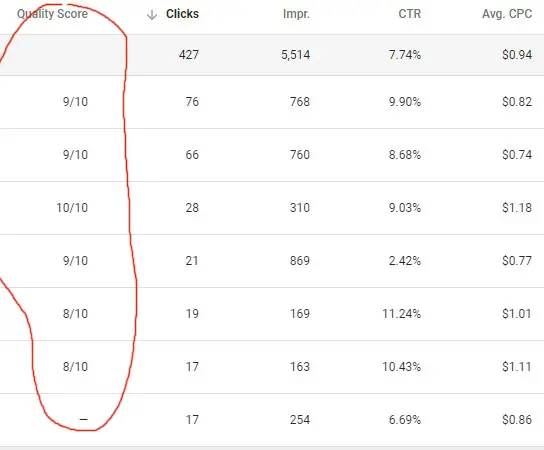Sort by Quality Score column header
The width and height of the screenshot is (544, 450).
click(x=52, y=14)
